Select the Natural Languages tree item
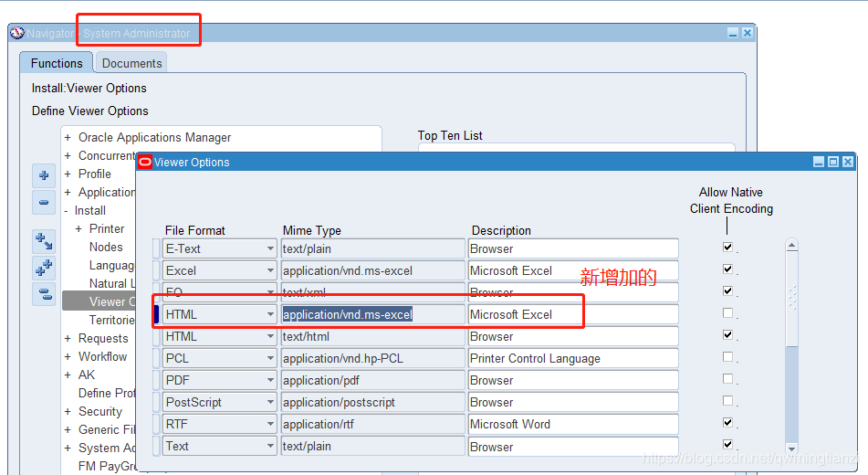Viewport: 868px width, 475px height. coord(112,284)
